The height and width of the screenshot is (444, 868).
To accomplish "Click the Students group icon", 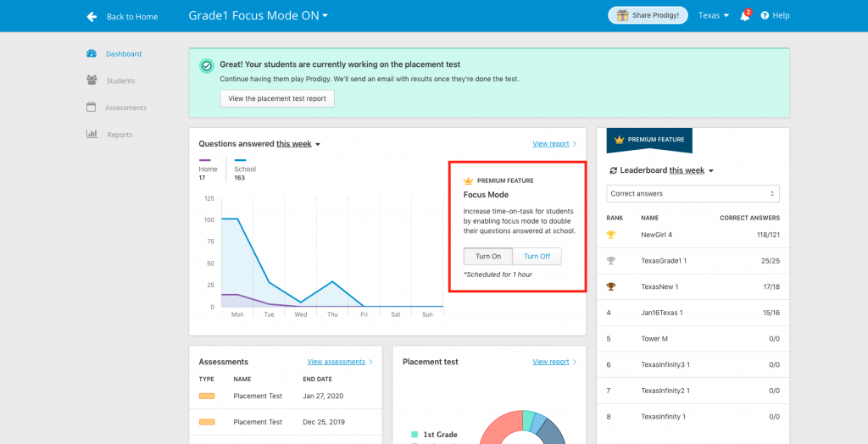I will click(92, 80).
